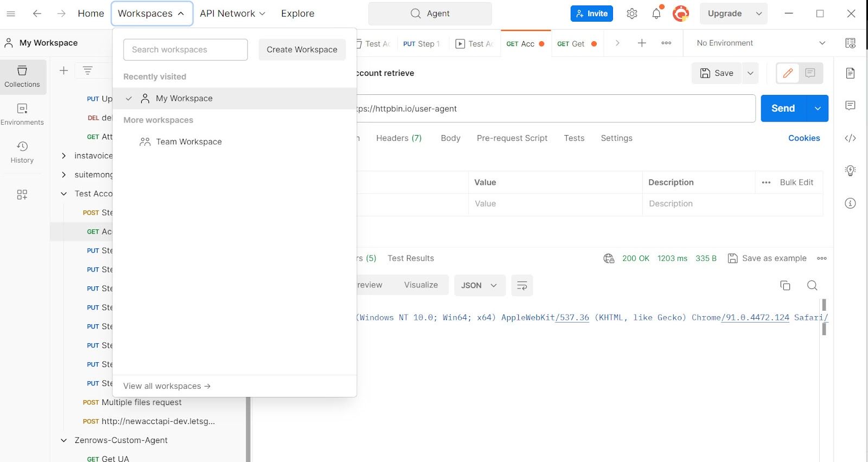Open configure workspace sidebar icon
868x462 pixels.
coord(22,195)
